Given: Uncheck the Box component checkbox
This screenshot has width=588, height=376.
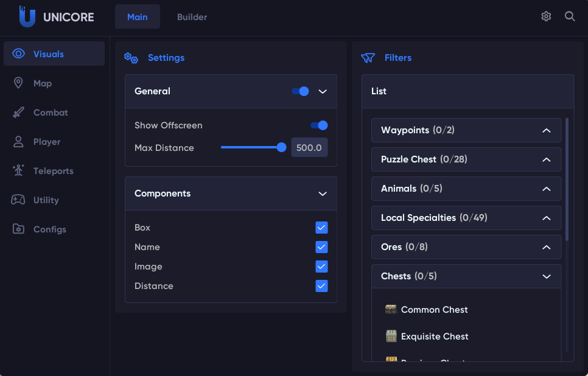Looking at the screenshot, I should click(321, 228).
